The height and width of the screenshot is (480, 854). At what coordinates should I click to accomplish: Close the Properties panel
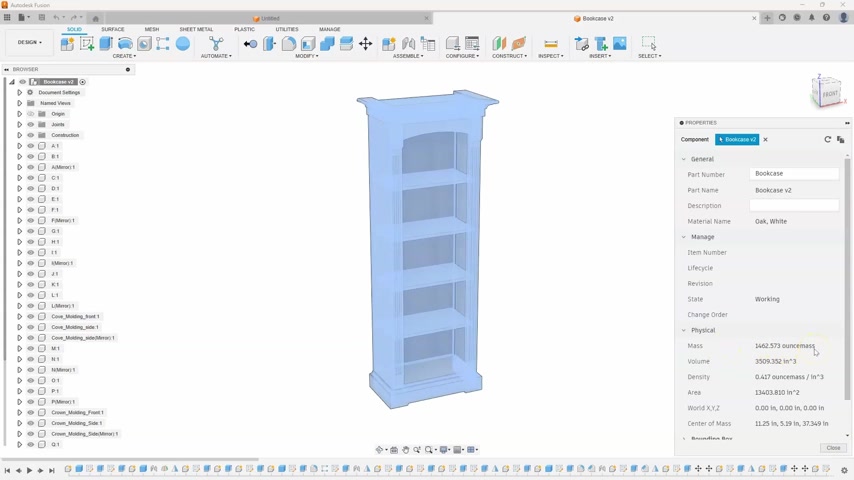[833, 448]
